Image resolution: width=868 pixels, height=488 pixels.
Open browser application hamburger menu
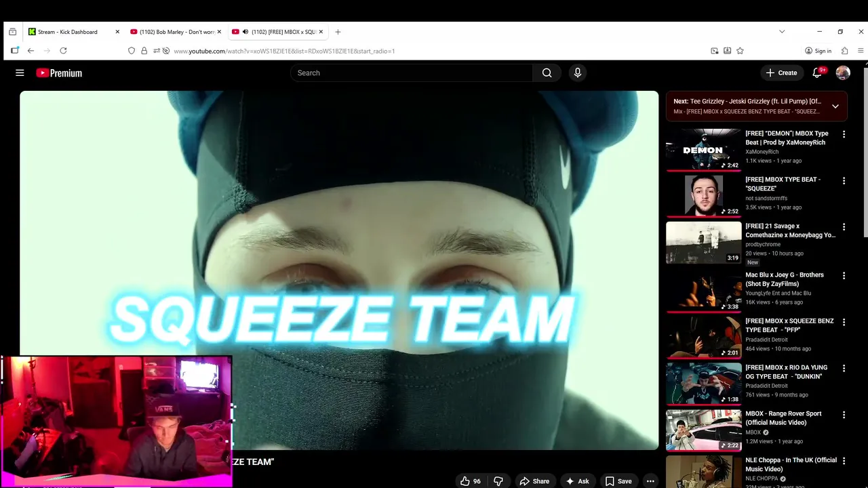click(x=861, y=51)
